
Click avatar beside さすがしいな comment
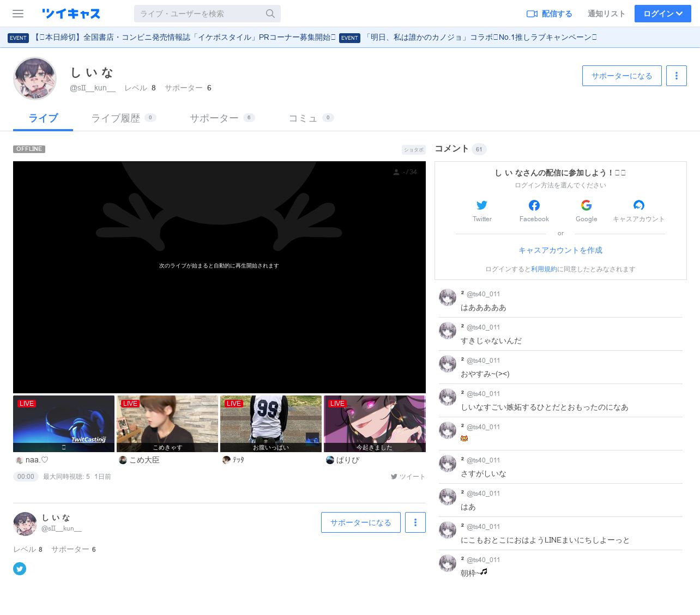coord(448,464)
